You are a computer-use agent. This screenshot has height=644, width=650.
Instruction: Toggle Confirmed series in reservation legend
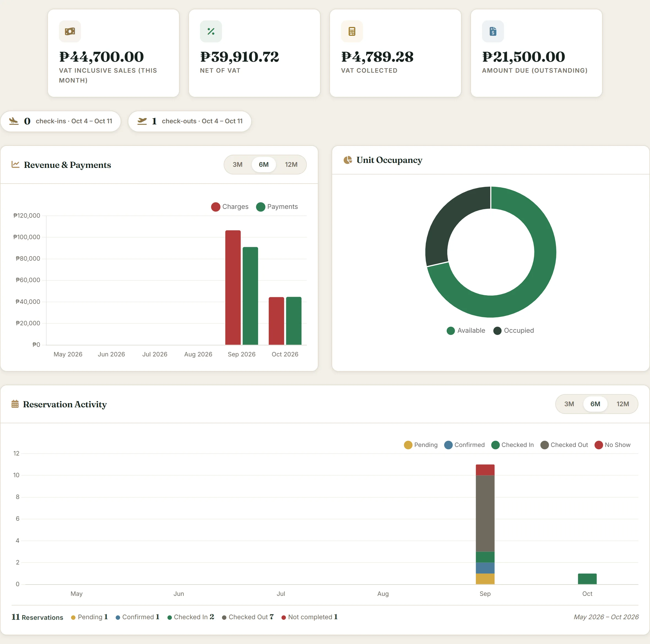click(x=465, y=445)
